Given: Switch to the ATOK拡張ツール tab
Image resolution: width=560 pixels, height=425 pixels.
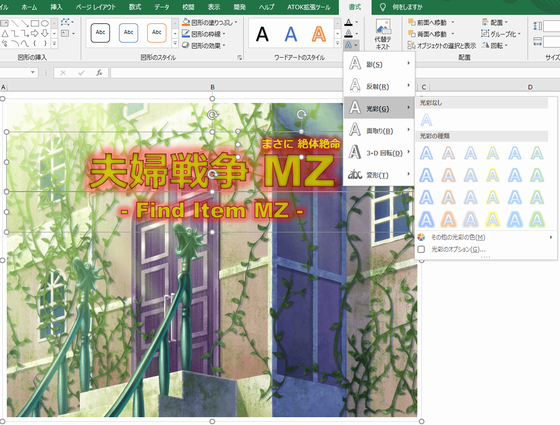Looking at the screenshot, I should [309, 7].
